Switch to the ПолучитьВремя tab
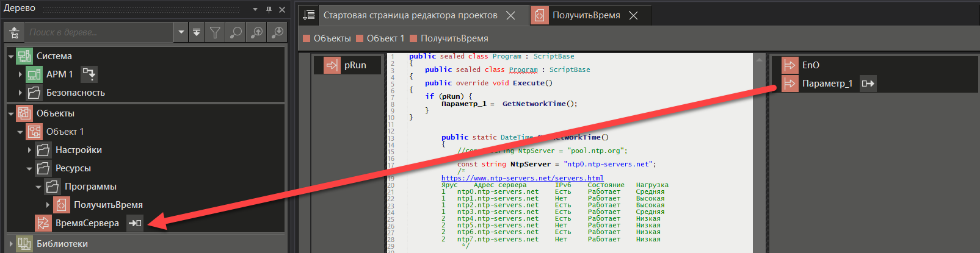Viewport: 980px width, 253px height. [586, 15]
